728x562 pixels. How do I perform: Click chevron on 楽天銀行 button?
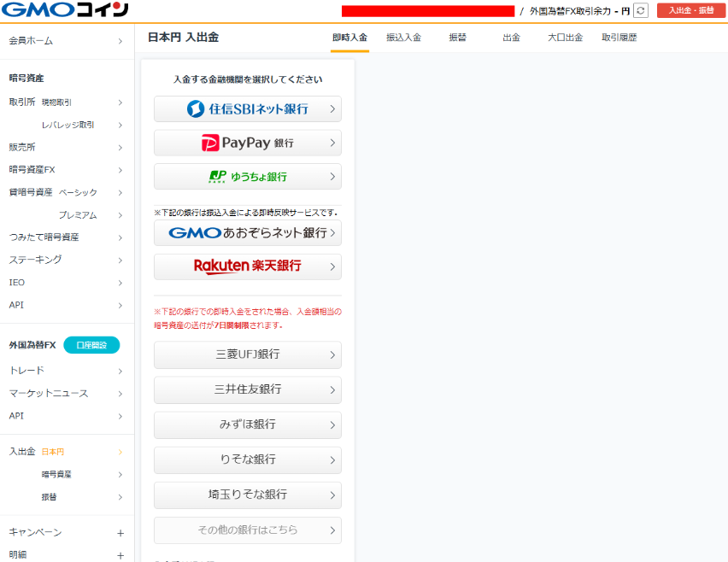click(x=332, y=266)
